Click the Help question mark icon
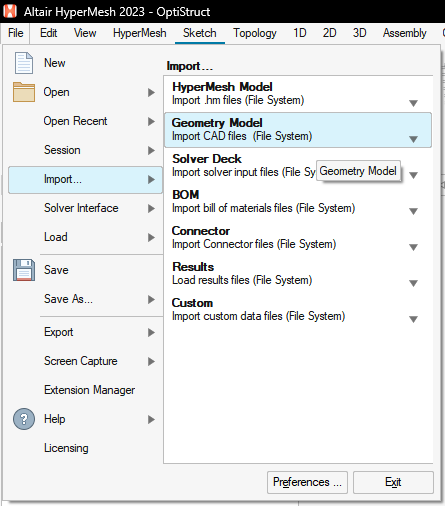Image resolution: width=445 pixels, height=506 pixels. pyautogui.click(x=24, y=419)
